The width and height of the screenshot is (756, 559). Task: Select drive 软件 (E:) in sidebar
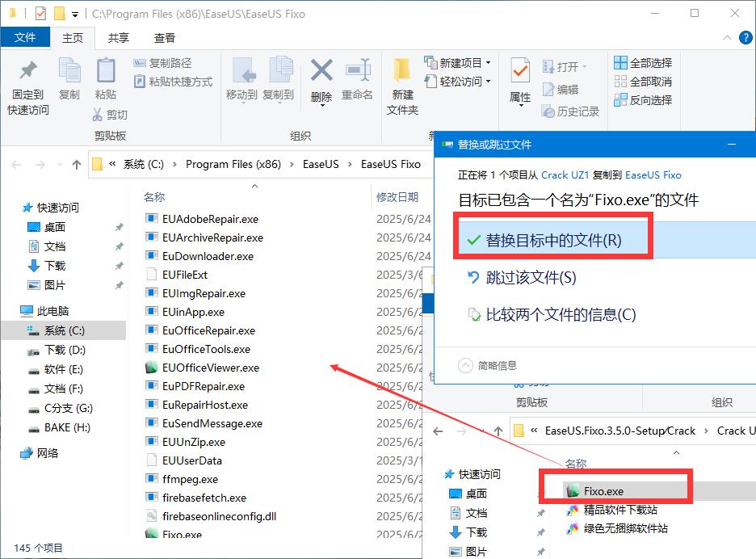56,369
